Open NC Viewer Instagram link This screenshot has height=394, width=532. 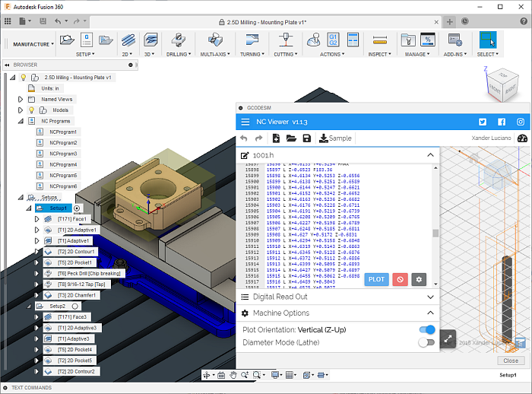pyautogui.click(x=521, y=122)
